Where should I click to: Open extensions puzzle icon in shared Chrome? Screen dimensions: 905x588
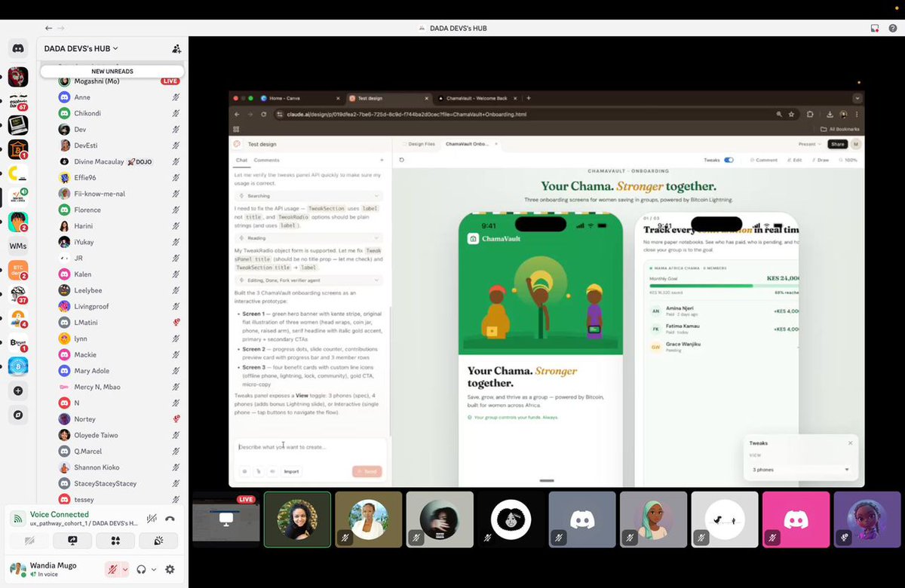811,115
